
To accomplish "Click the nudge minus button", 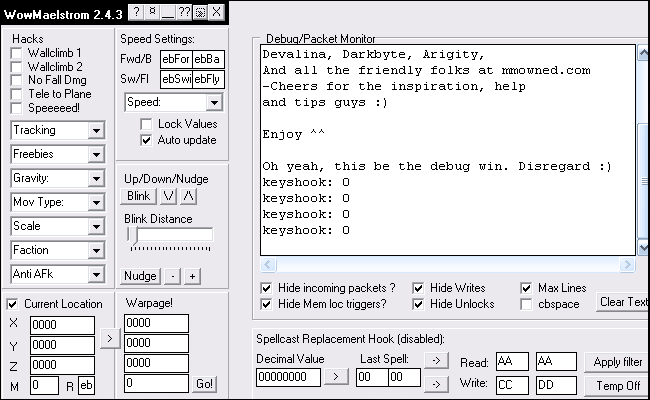I will tap(172, 276).
